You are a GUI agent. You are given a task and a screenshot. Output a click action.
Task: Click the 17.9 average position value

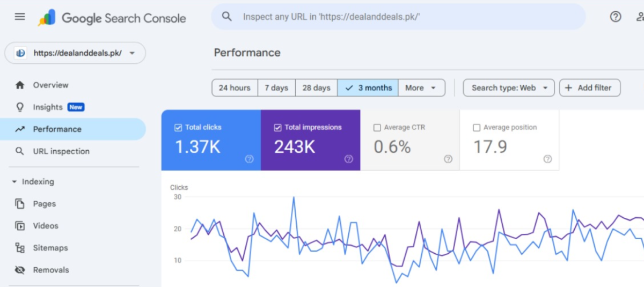point(490,147)
